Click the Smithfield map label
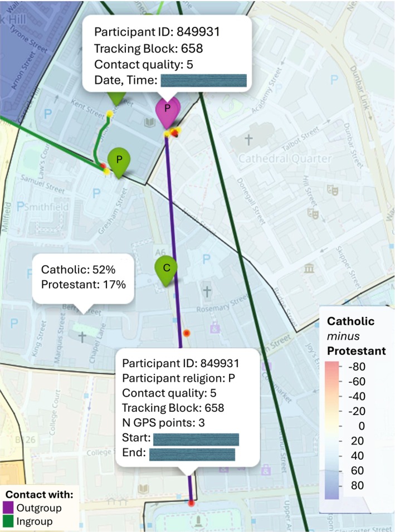Viewport: 395px width, 532px height. pos(46,207)
